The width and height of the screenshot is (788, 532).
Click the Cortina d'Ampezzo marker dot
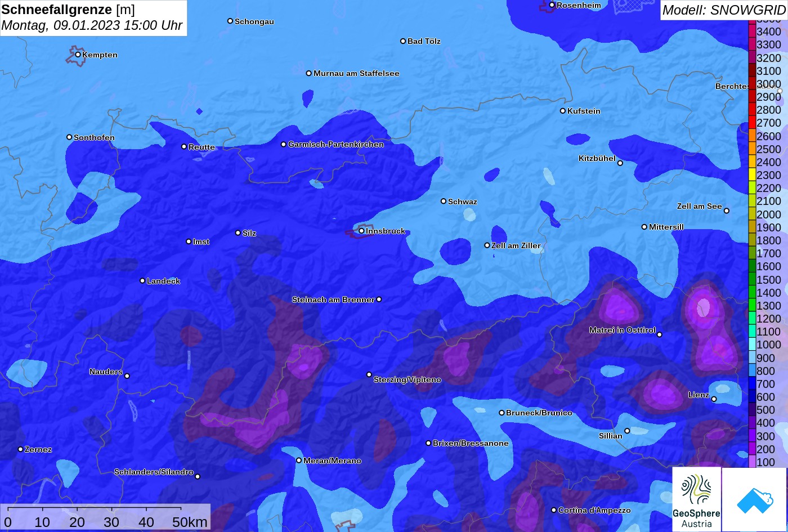tap(554, 510)
